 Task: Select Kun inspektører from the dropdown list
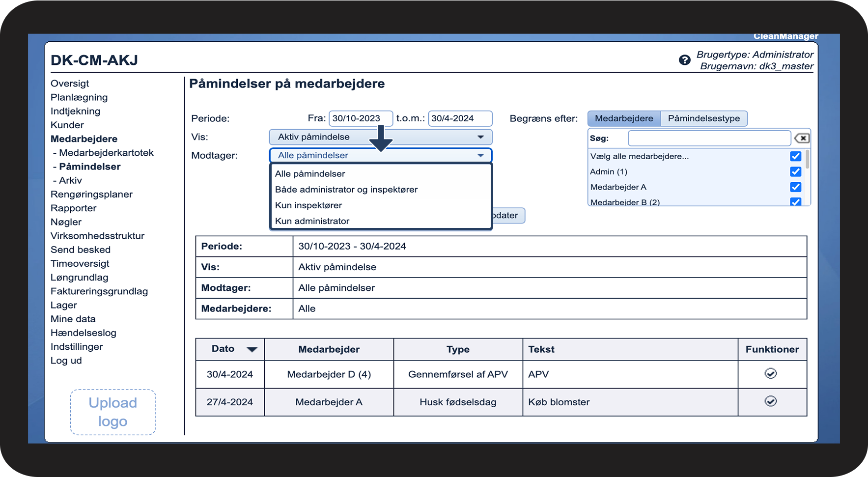tap(308, 205)
